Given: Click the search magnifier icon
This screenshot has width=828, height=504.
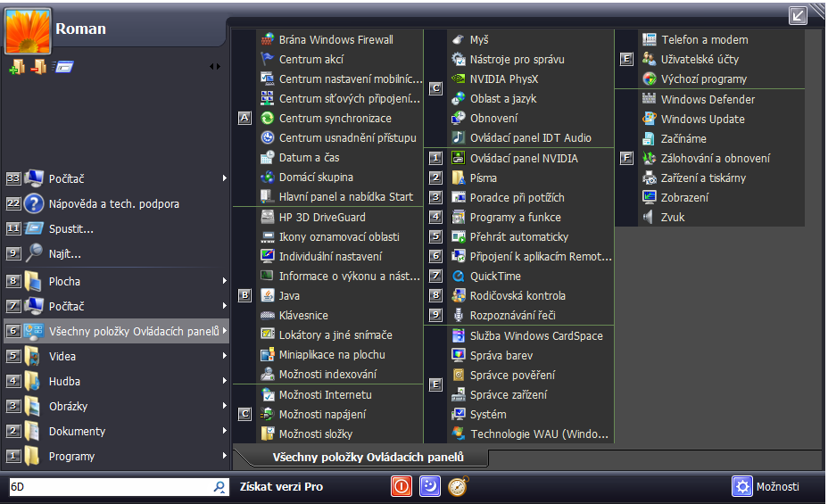Looking at the screenshot, I should click(219, 486).
